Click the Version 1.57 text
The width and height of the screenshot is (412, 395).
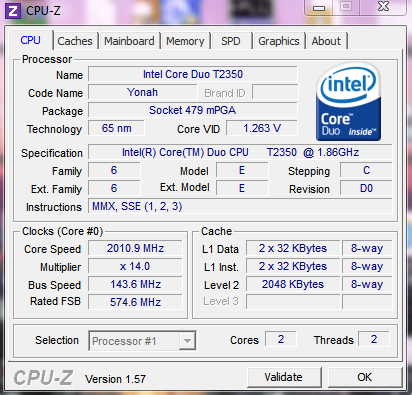point(115,379)
